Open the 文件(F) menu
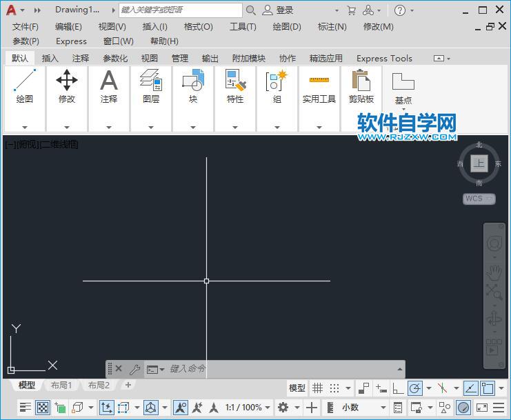 (26, 27)
